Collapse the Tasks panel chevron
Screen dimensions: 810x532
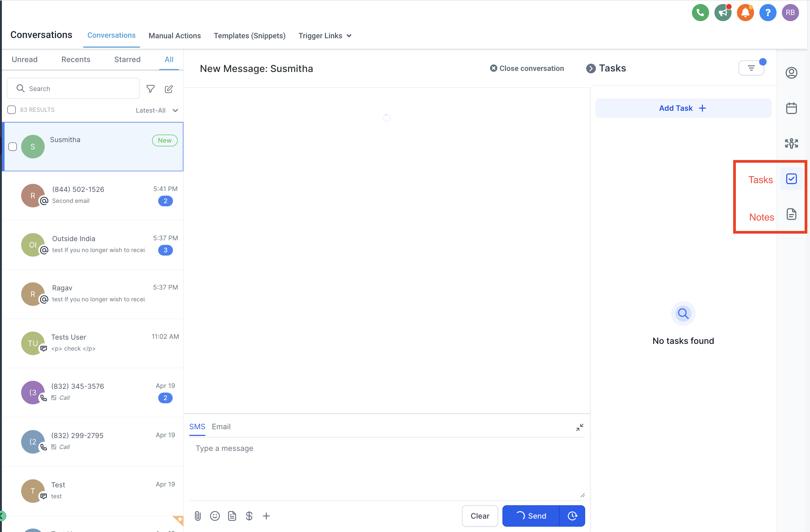591,68
